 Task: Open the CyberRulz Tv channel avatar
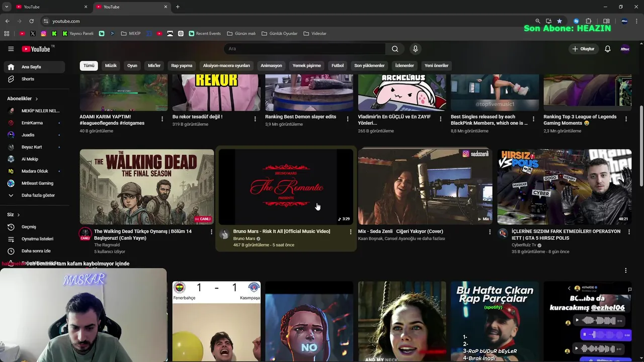503,233
